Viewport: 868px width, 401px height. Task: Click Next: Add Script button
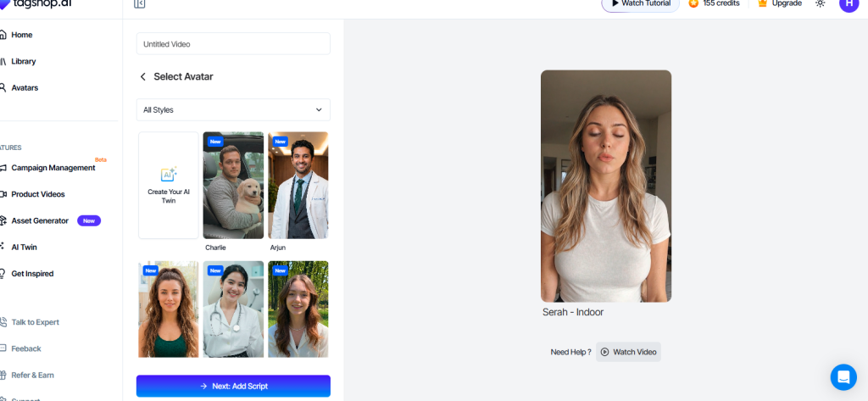(x=233, y=386)
